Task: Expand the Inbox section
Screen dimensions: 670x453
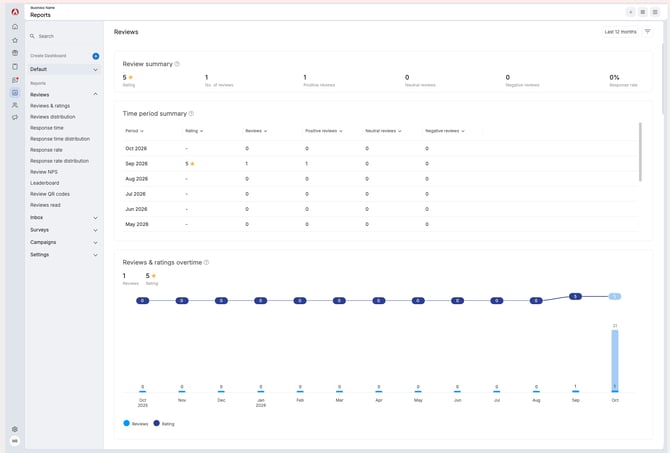Action: [x=95, y=218]
